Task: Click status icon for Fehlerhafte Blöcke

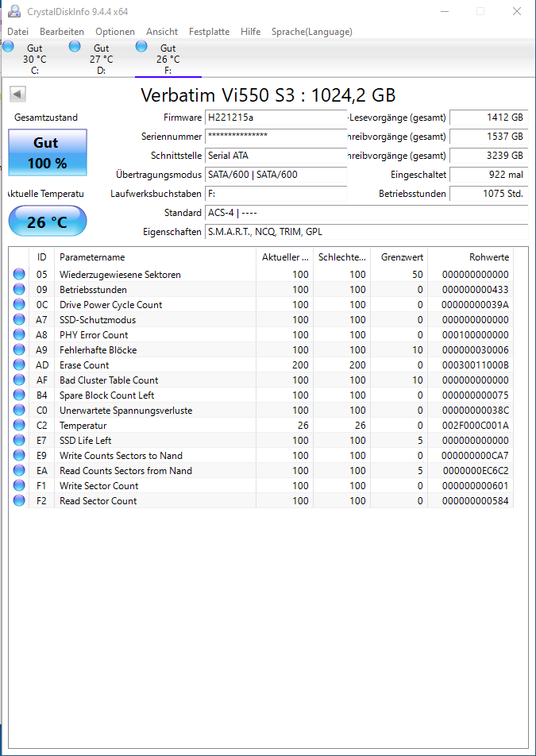Action: (19, 349)
